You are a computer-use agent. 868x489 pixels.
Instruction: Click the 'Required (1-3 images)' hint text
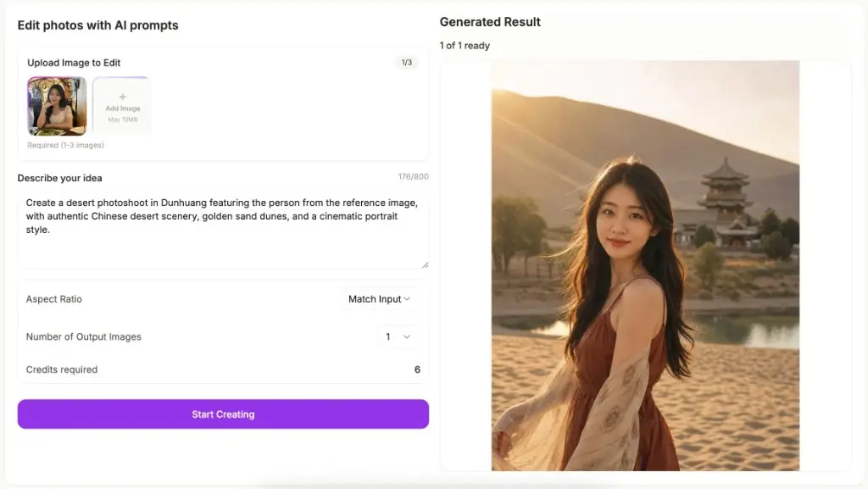pyautogui.click(x=65, y=145)
